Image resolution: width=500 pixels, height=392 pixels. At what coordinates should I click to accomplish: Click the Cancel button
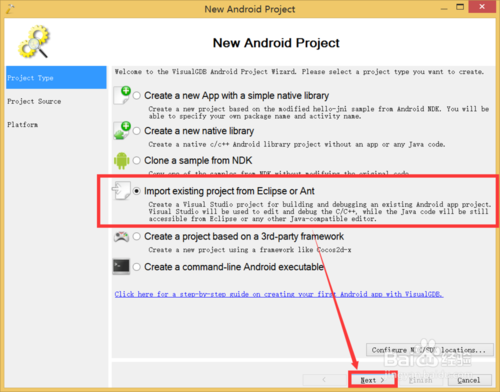pos(469,380)
